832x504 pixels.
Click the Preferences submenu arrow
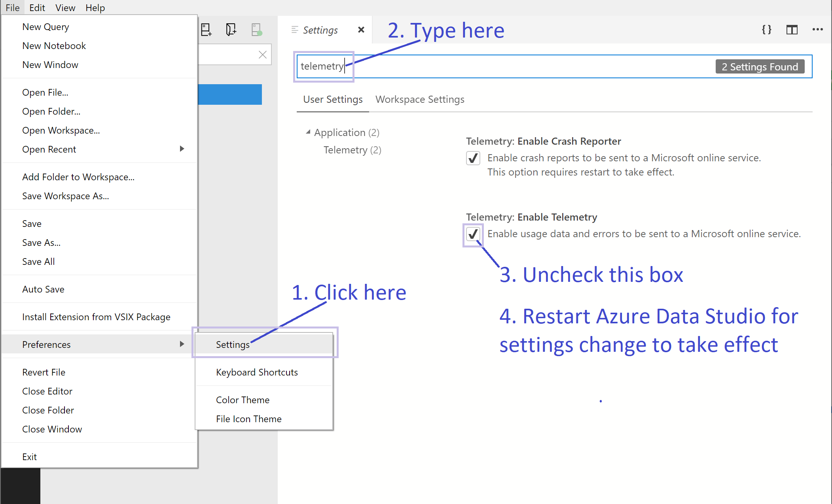point(182,344)
